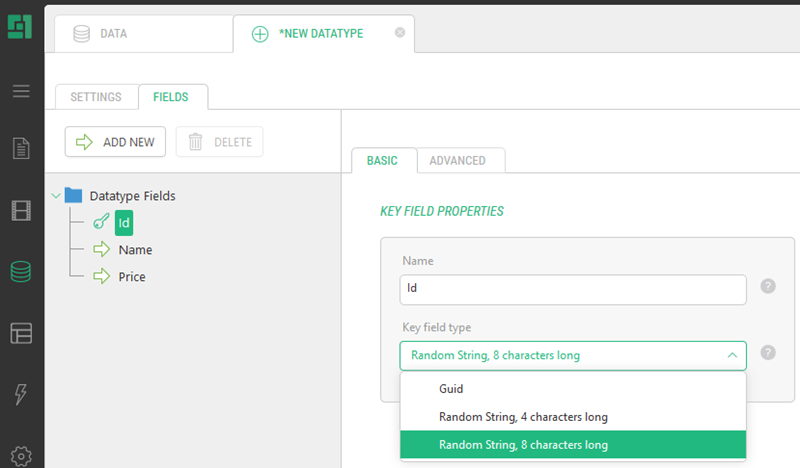Open the hamburger menu in sidebar
The image size is (800, 468).
(21, 91)
